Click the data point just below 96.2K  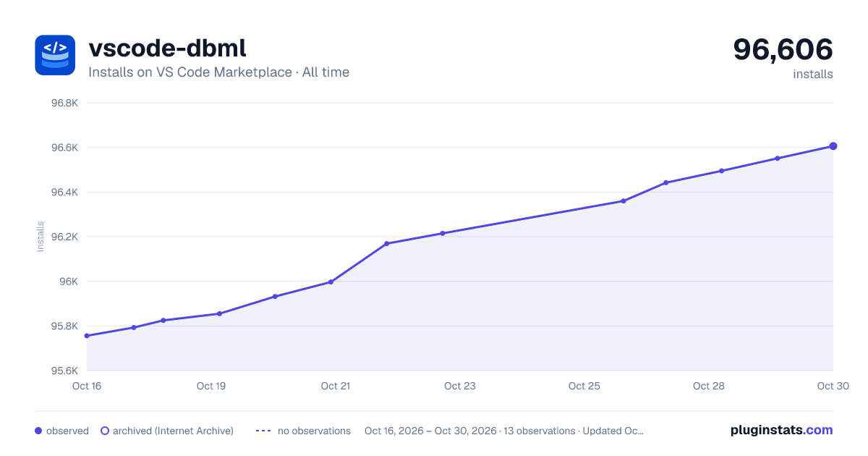(x=386, y=243)
